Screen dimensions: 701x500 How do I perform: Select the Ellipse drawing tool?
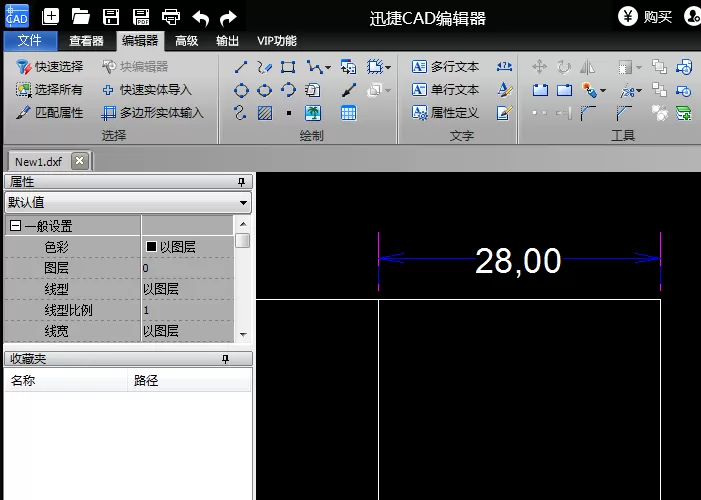coord(264,90)
